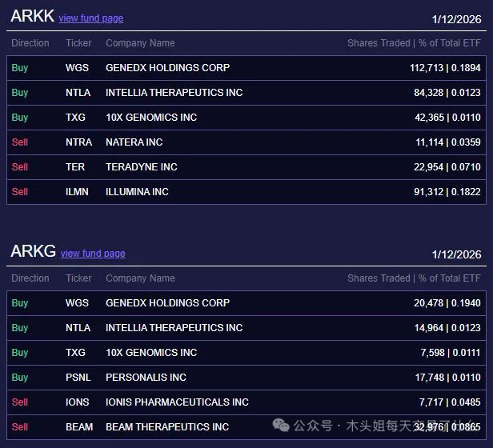Select ticker NTLA in ARKK table
493x448 pixels.
pyautogui.click(x=78, y=93)
